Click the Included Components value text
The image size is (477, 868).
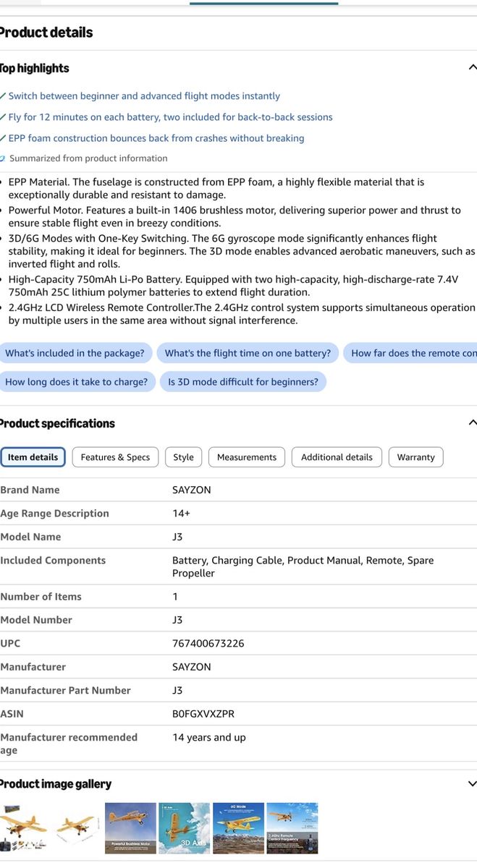tap(303, 566)
